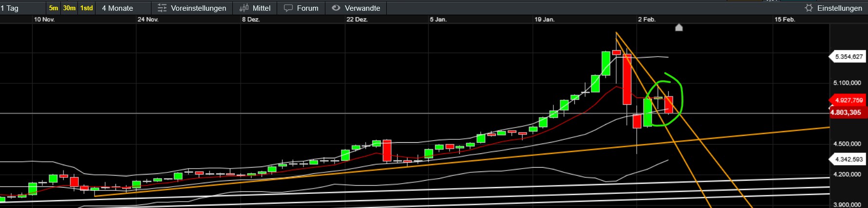Click the red 4.927,759 price label
This screenshot has height=208, width=868.
click(x=848, y=100)
